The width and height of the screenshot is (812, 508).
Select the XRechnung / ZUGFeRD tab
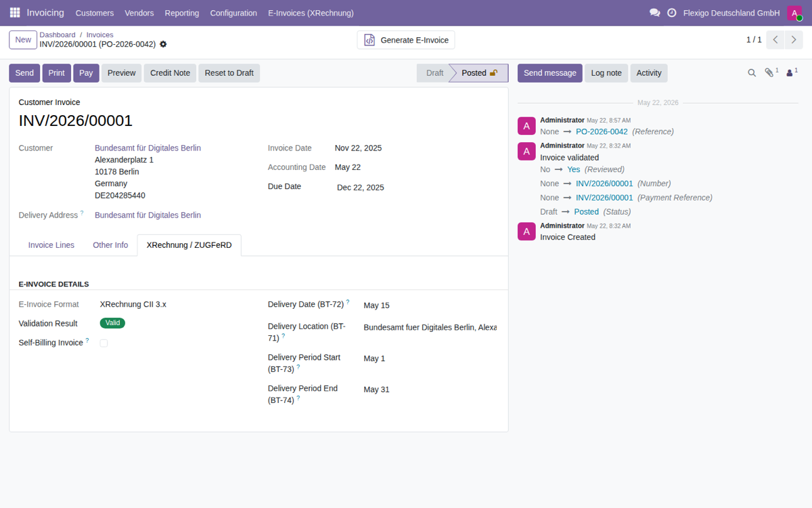(x=189, y=245)
